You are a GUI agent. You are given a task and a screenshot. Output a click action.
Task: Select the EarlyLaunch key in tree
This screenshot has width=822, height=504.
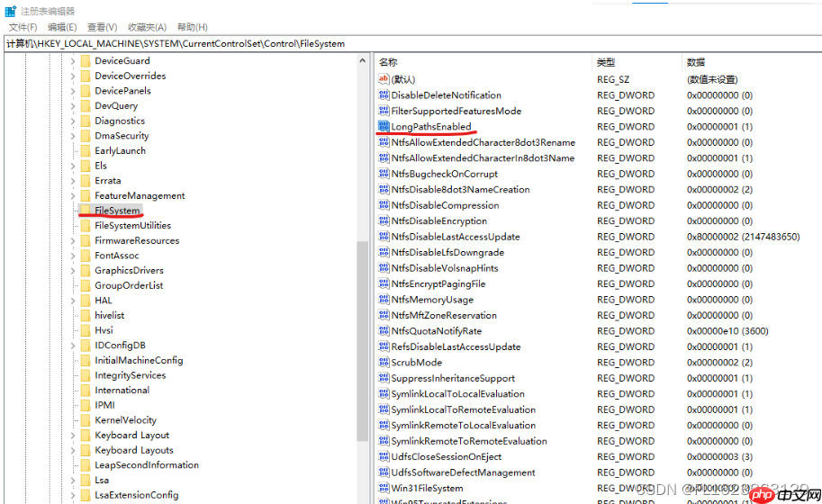click(120, 150)
